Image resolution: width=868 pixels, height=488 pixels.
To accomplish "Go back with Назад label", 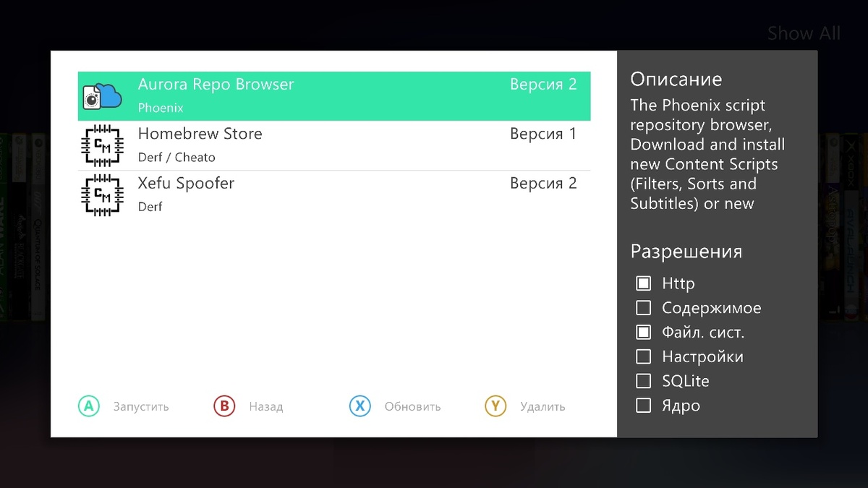I will coord(266,406).
